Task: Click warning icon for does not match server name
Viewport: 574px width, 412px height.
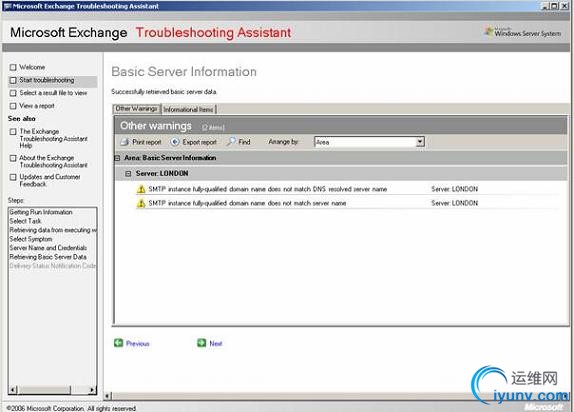Action: coord(141,203)
